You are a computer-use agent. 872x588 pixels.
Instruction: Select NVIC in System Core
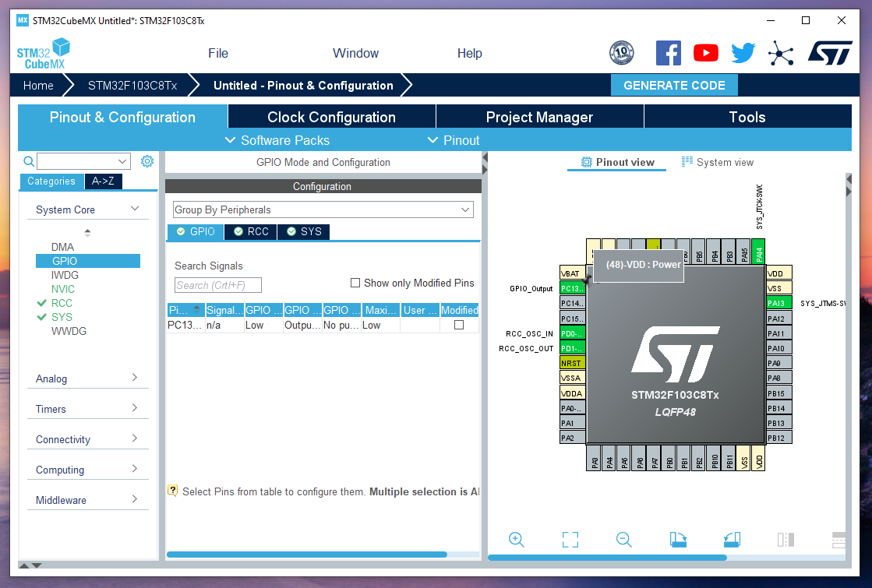(x=63, y=289)
